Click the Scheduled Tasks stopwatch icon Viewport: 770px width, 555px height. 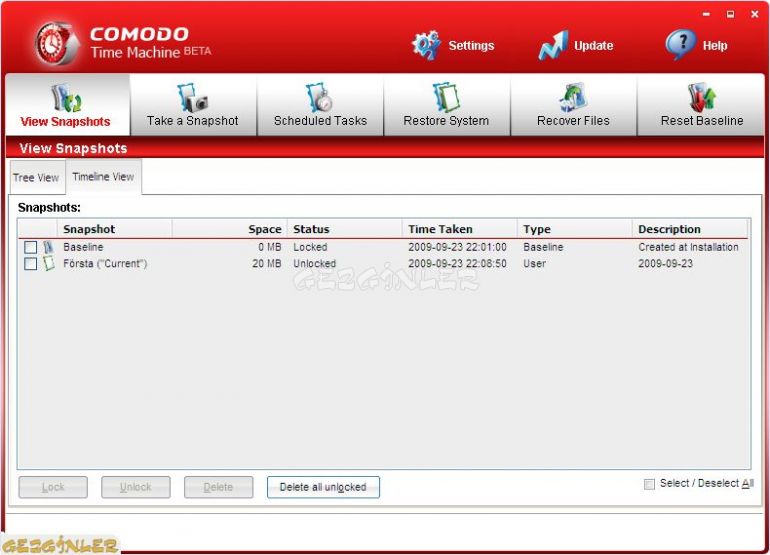coord(319,97)
